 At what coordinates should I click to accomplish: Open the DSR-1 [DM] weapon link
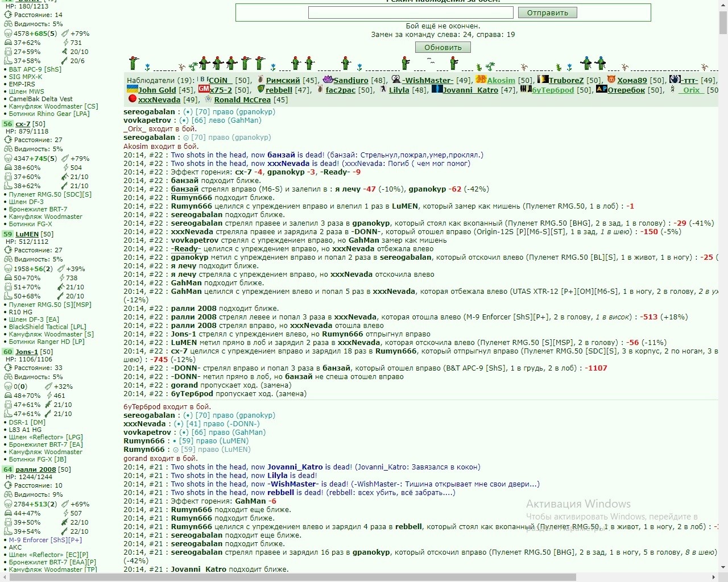point(27,422)
